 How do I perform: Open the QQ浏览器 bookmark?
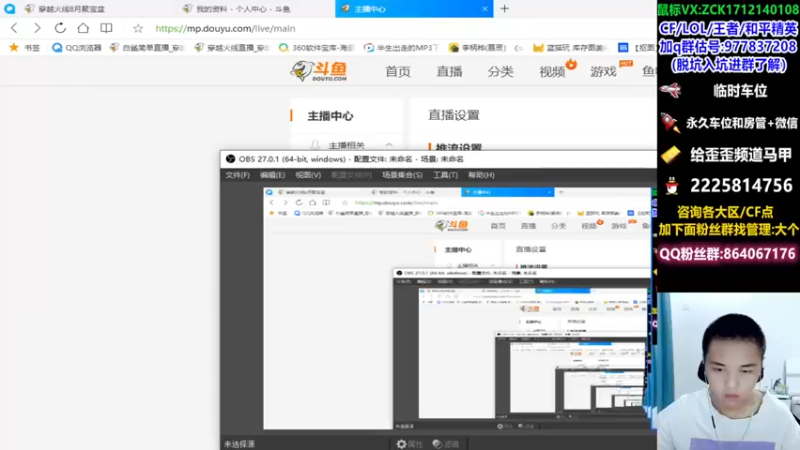click(x=77, y=47)
